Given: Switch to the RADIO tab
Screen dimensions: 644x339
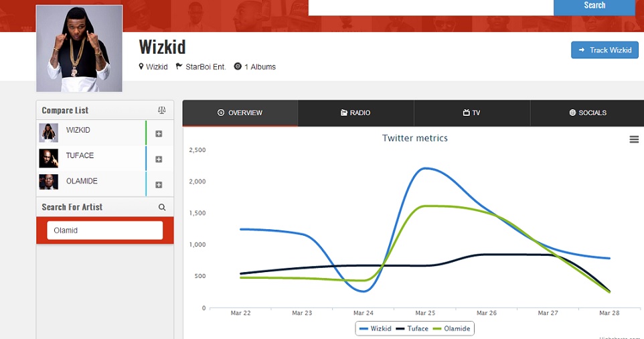Looking at the screenshot, I should tap(355, 113).
